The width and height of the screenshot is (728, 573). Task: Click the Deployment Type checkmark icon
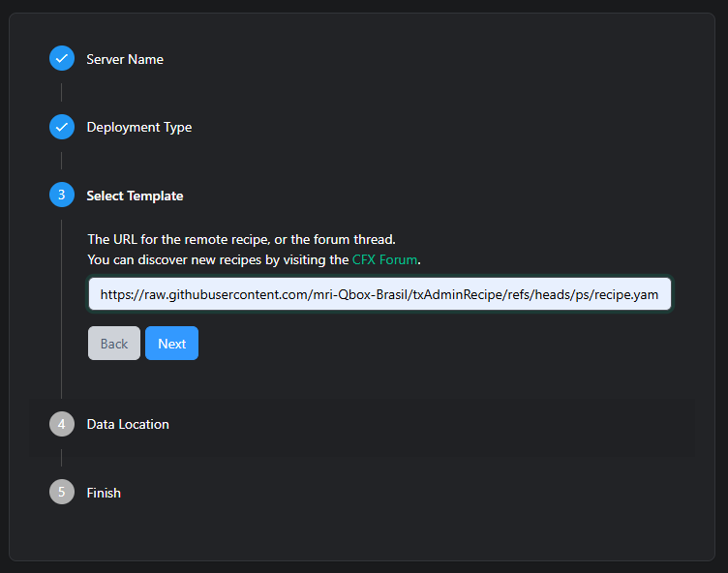62,127
